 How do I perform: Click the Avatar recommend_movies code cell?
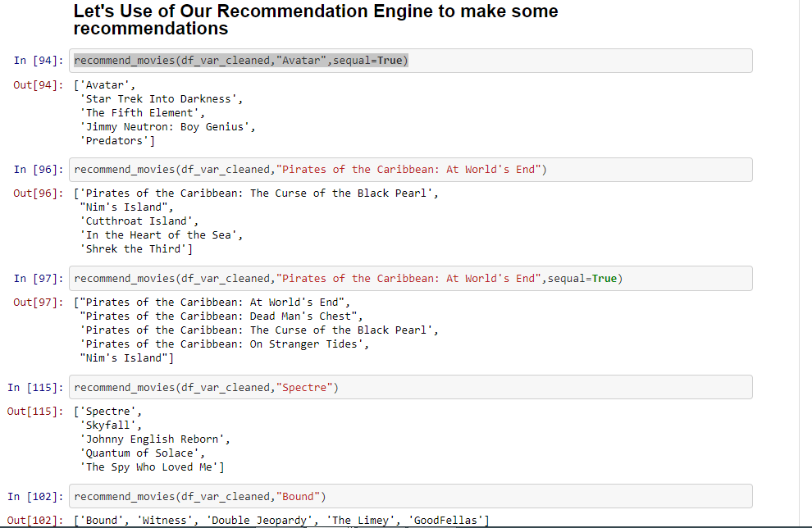411,61
